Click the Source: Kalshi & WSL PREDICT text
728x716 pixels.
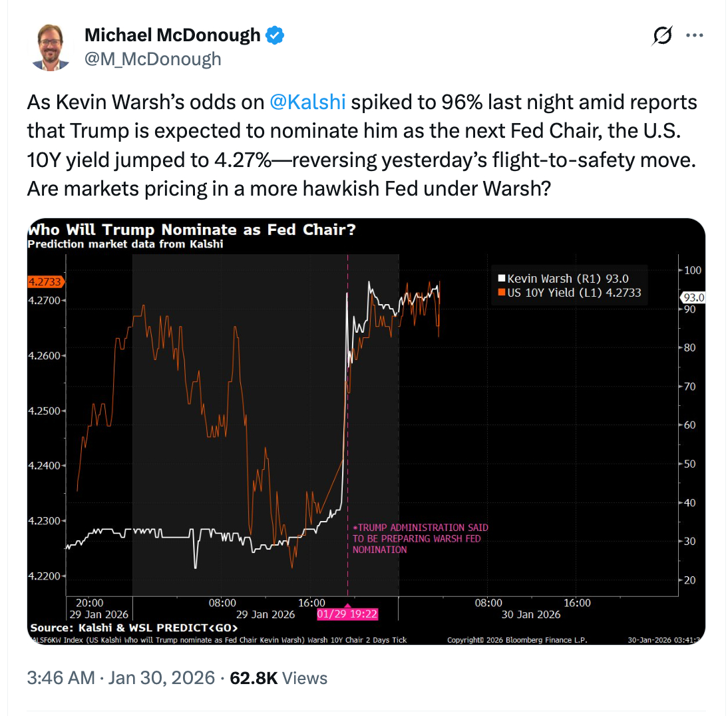pyautogui.click(x=134, y=627)
